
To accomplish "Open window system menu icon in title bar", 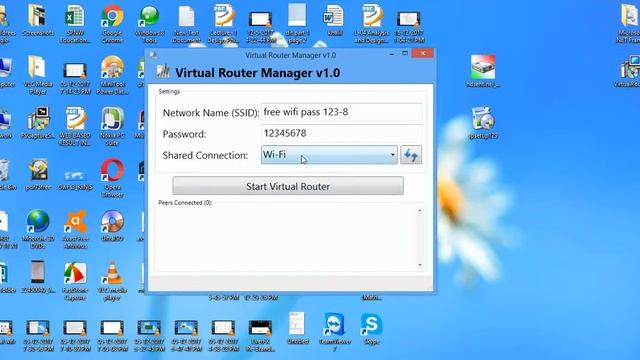I will pos(154,55).
